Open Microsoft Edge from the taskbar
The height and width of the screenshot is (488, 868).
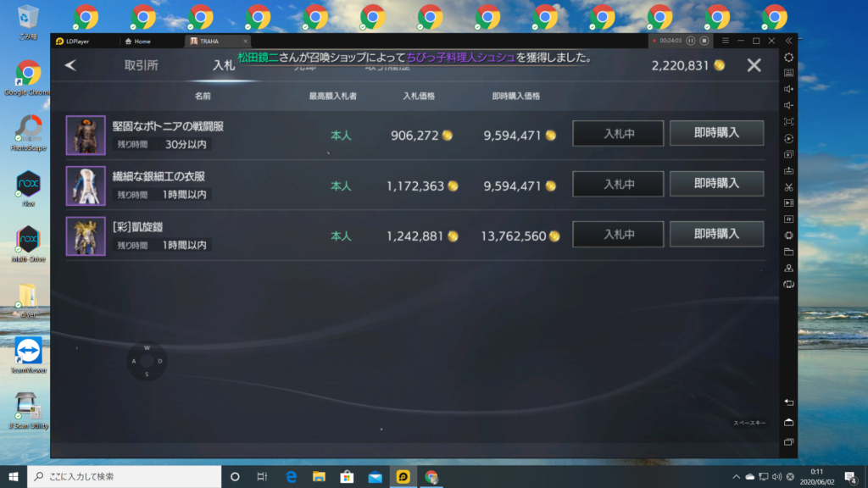[x=291, y=476]
